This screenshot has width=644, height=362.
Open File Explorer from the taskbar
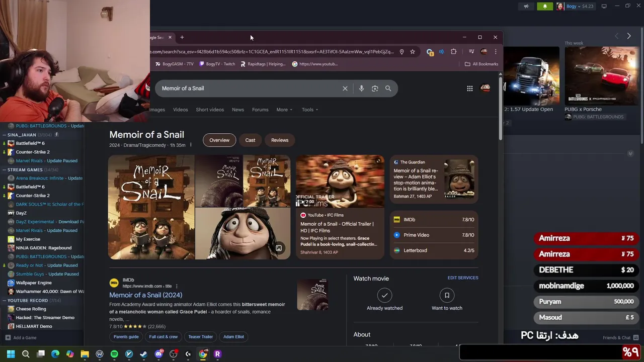tap(85, 354)
